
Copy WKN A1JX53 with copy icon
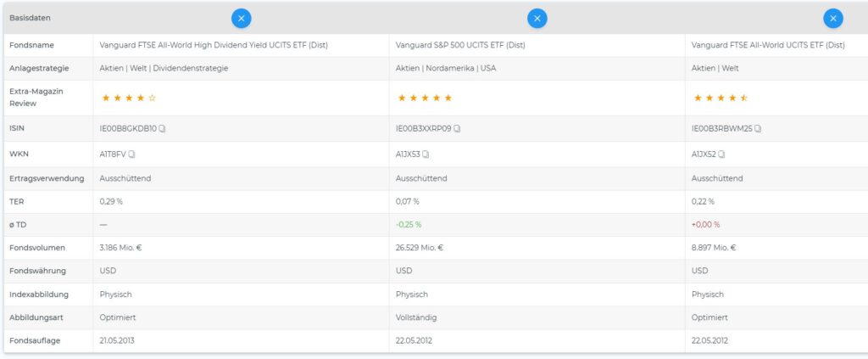[x=426, y=154]
